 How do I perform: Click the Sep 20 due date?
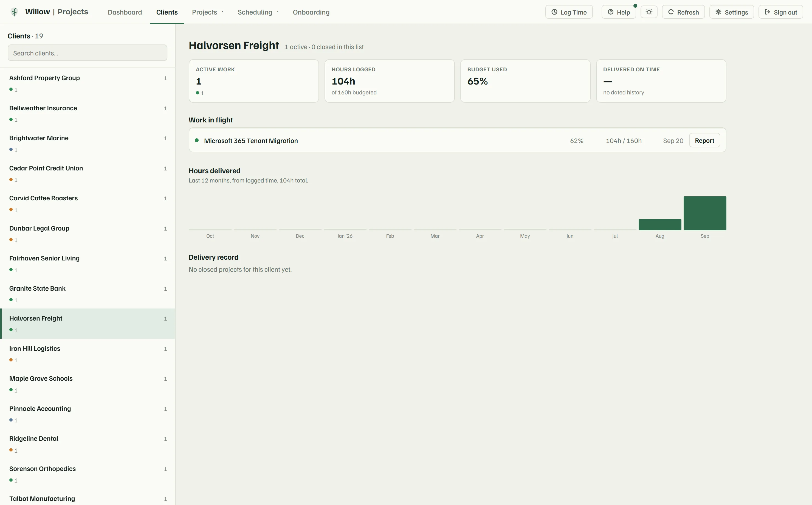(x=673, y=141)
